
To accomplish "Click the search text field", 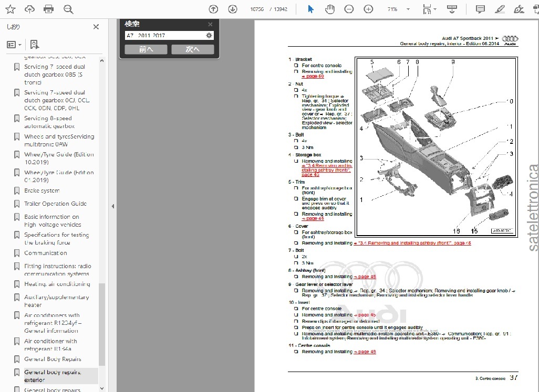I will pyautogui.click(x=165, y=35).
